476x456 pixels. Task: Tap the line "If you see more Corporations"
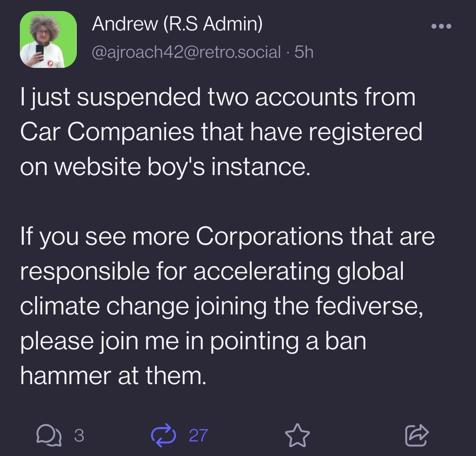pyautogui.click(x=227, y=237)
